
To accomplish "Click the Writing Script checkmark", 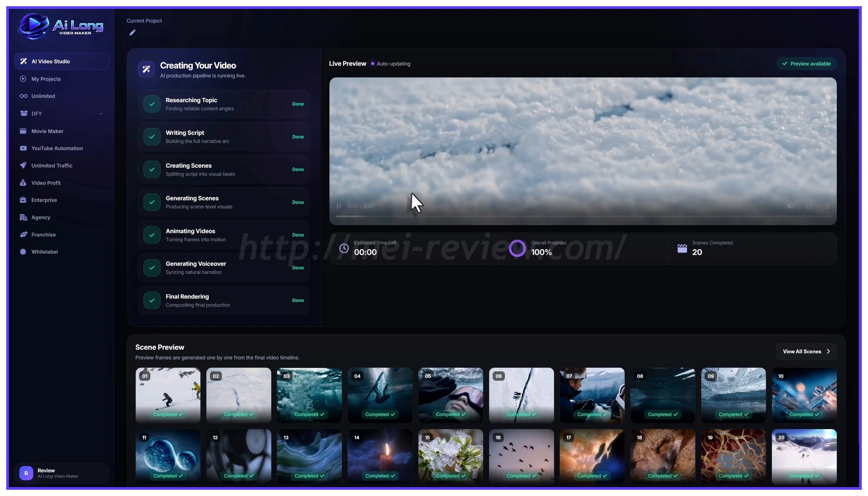I will click(152, 137).
